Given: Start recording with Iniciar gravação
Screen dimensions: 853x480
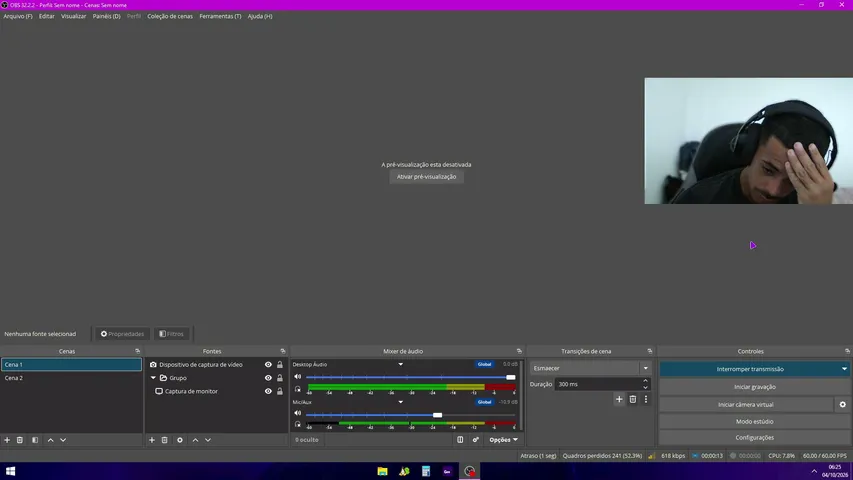Looking at the screenshot, I should pos(755,387).
